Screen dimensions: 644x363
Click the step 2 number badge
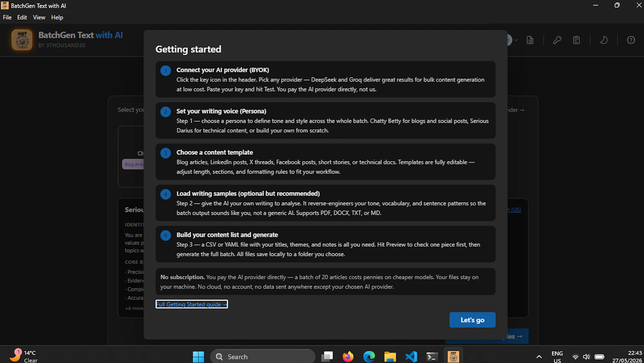[x=165, y=112]
